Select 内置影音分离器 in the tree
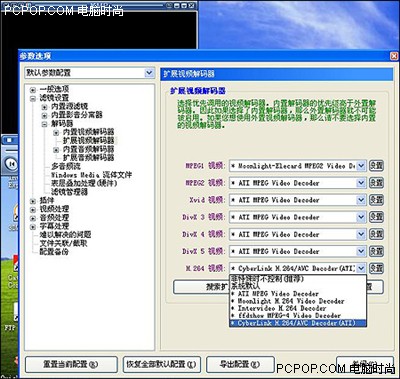Viewport: 400px width, 379px height. point(77,115)
